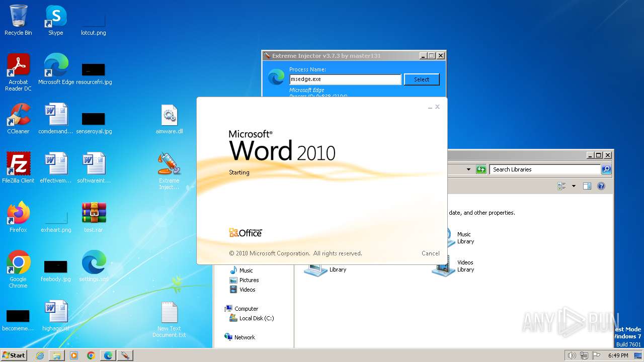The image size is (644, 362).
Task: Open Explorer help button
Action: [601, 186]
